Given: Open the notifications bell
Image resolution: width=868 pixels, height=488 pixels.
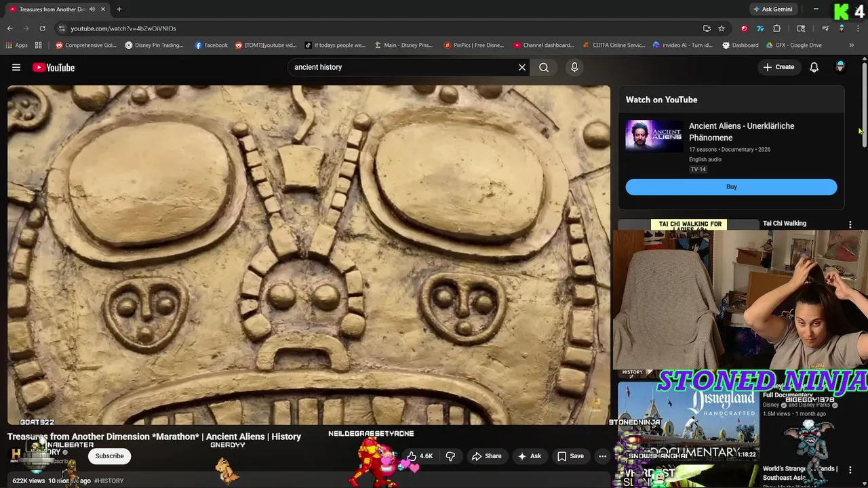Looking at the screenshot, I should [x=814, y=67].
